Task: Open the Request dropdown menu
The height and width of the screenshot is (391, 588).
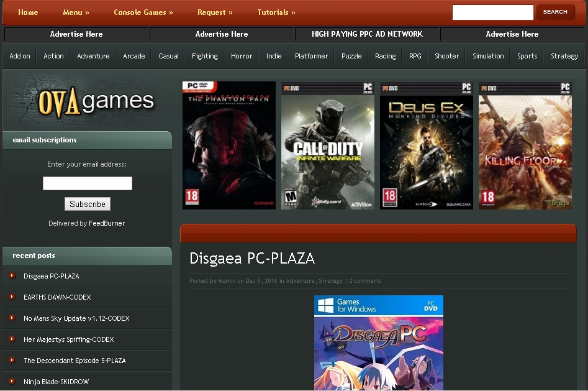Action: [x=215, y=12]
